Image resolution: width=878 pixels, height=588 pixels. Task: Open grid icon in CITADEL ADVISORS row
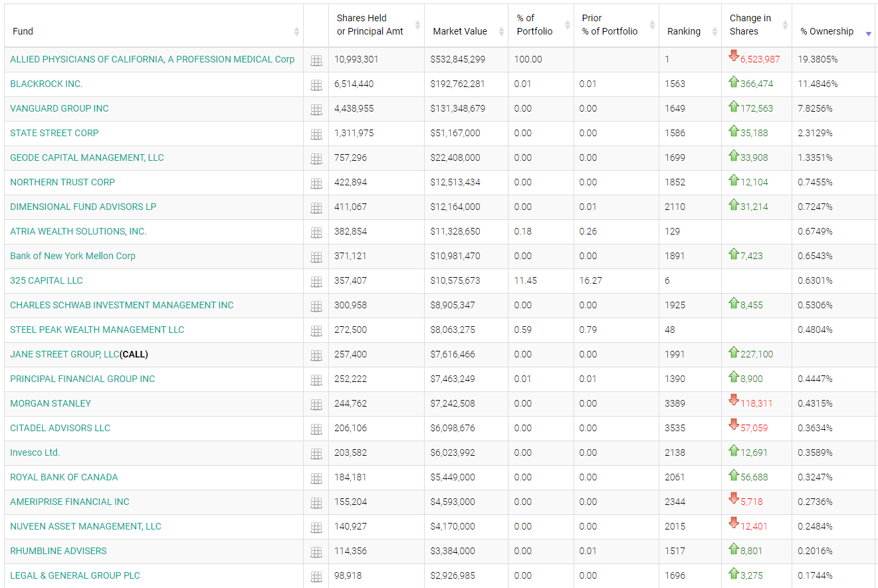[x=316, y=429]
